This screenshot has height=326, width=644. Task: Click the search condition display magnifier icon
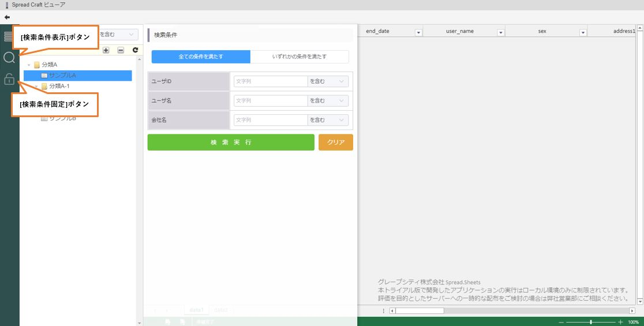point(9,58)
